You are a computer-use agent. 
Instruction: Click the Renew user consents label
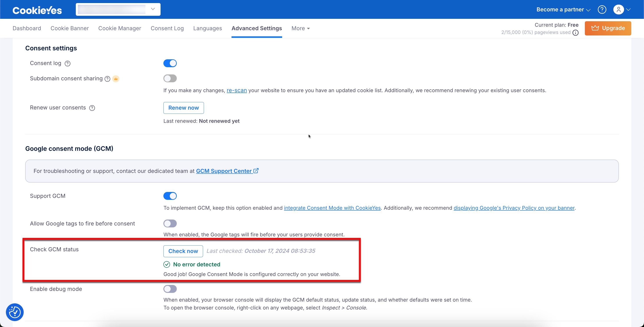tap(58, 108)
